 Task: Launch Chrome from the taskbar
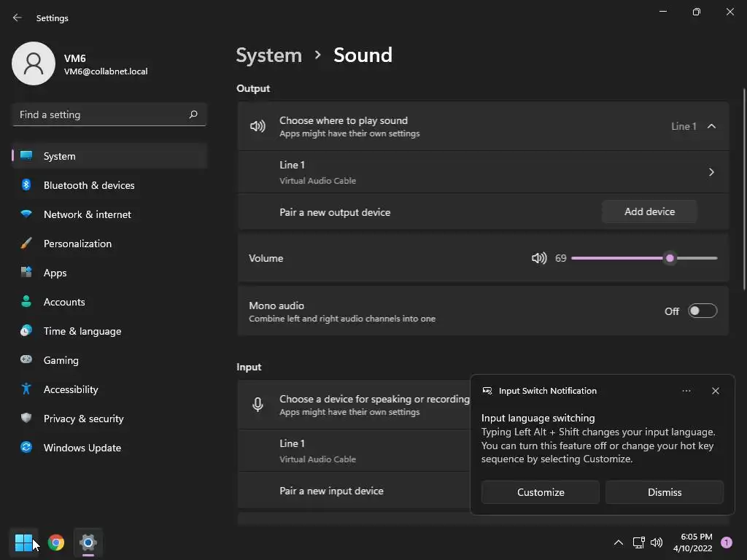click(x=56, y=542)
